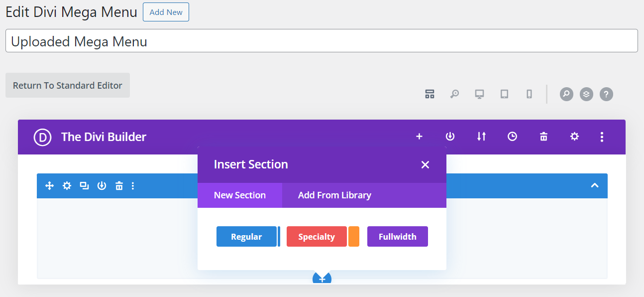Select the desktop view icon
This screenshot has width=644, height=297.
click(479, 94)
